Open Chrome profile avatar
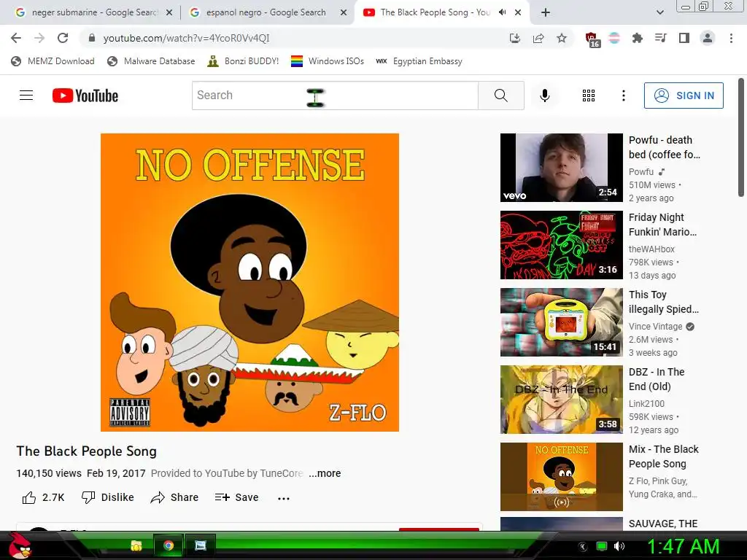Image resolution: width=747 pixels, height=560 pixels. 708,38
